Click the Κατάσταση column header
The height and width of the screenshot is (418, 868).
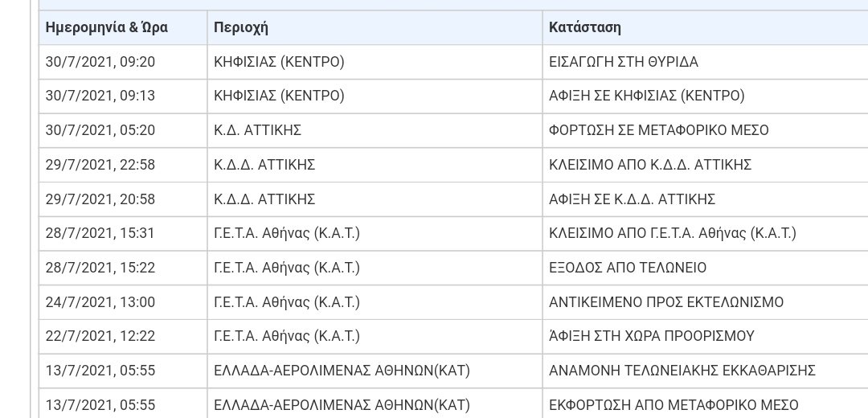[706, 27]
